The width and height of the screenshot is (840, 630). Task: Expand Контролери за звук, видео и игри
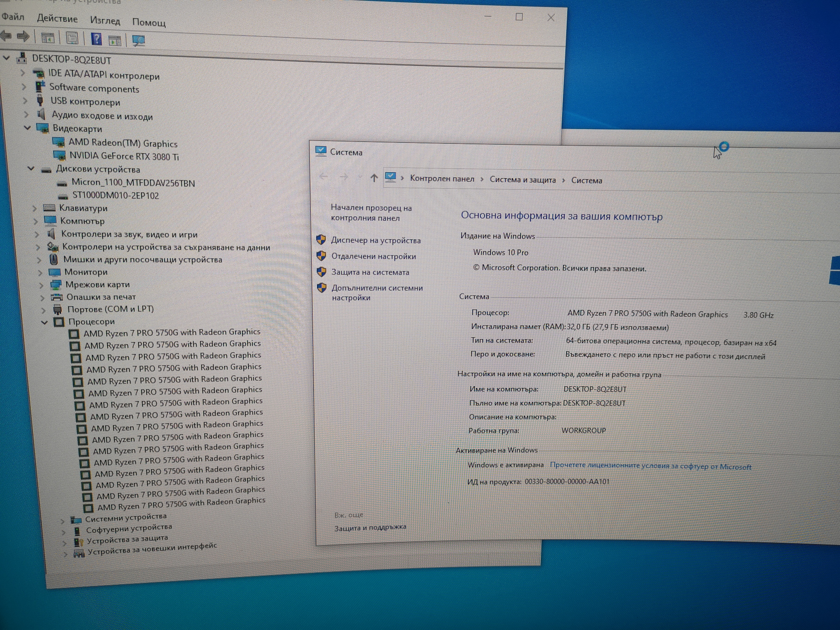coord(37,234)
